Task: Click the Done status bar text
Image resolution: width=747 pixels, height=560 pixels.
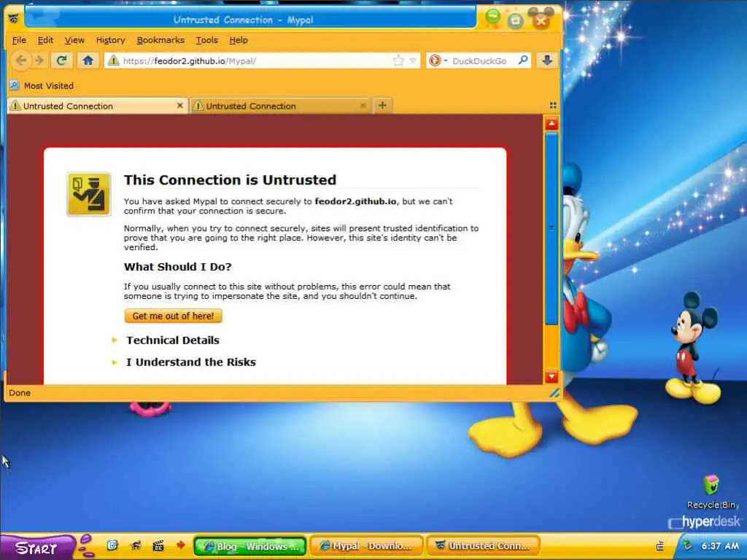Action: (x=20, y=393)
